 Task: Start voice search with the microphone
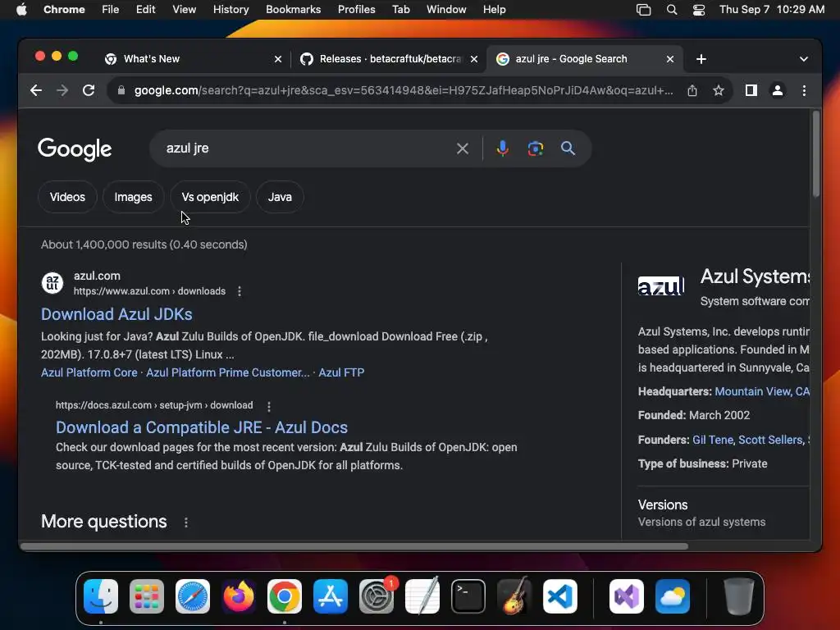pyautogui.click(x=503, y=148)
